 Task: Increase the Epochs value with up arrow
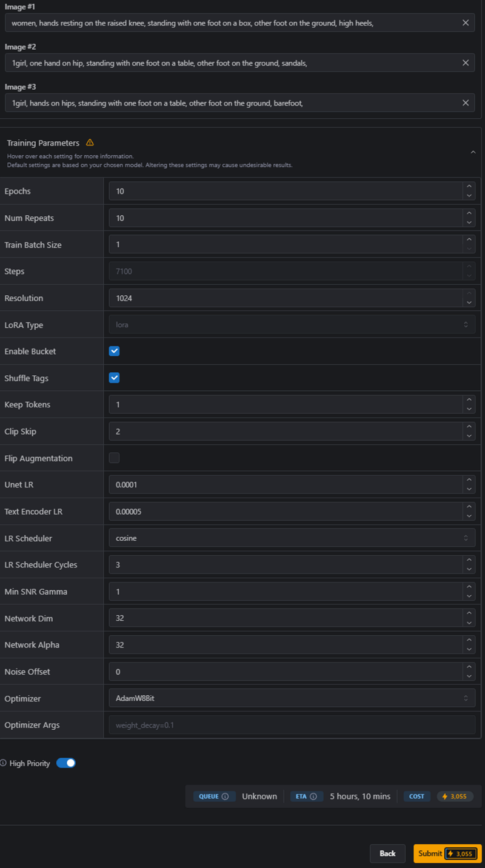(x=469, y=187)
